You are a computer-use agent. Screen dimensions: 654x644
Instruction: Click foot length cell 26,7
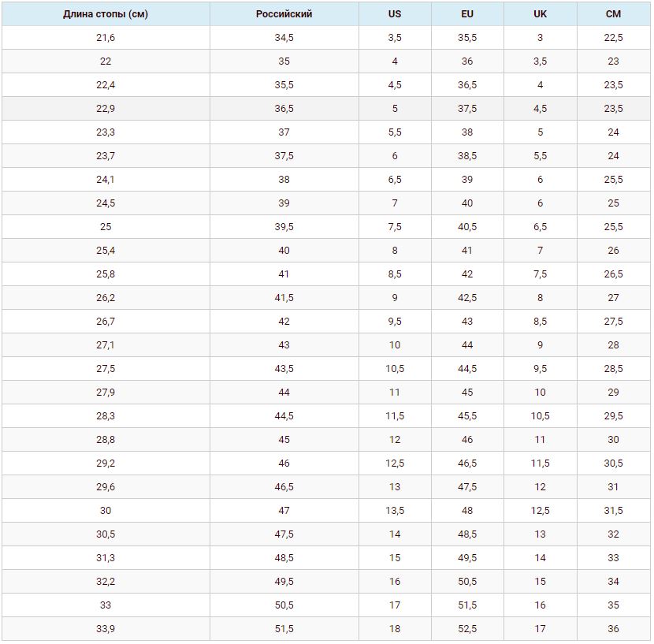[x=106, y=322]
